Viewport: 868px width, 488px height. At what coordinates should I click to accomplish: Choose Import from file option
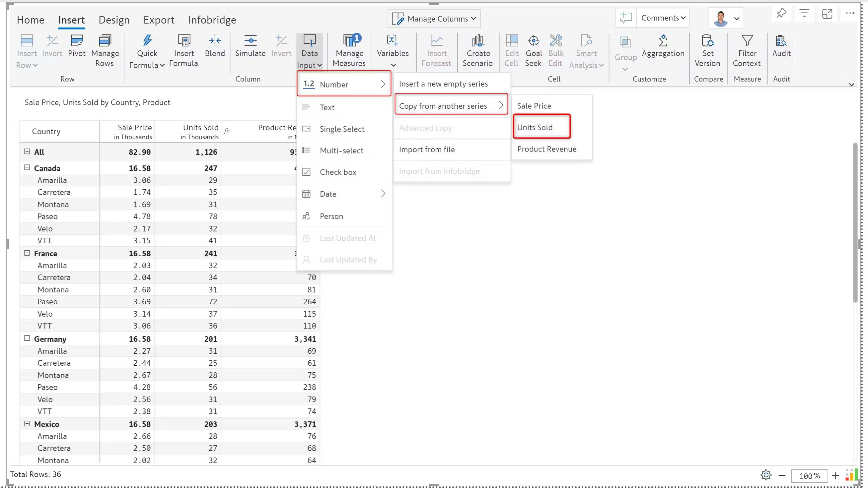(x=427, y=150)
